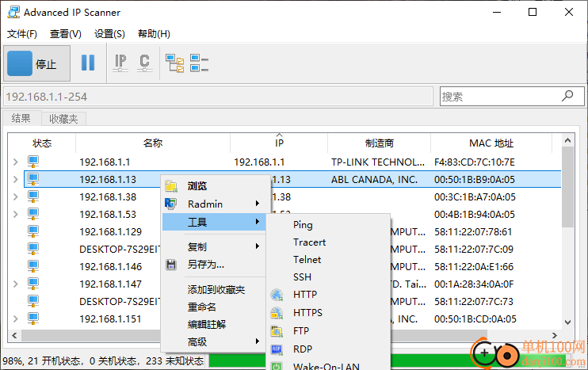Click the computer icon for 192.168.1.1
This screenshot has height=370, width=588.
[33, 162]
